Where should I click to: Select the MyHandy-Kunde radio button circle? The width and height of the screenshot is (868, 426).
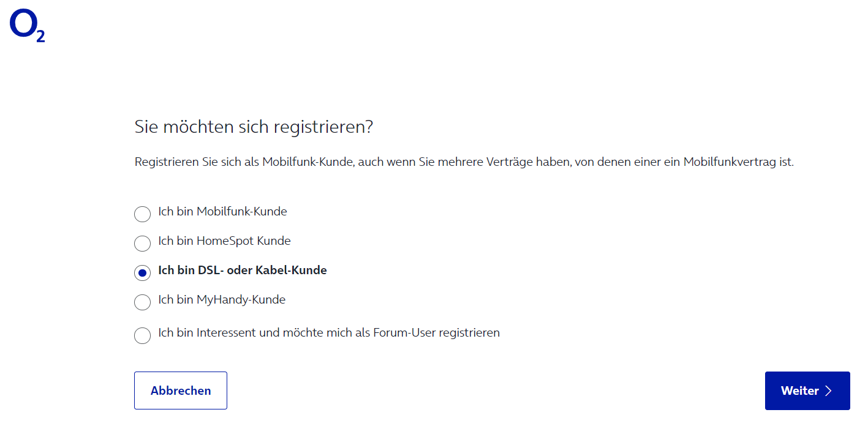pyautogui.click(x=142, y=302)
